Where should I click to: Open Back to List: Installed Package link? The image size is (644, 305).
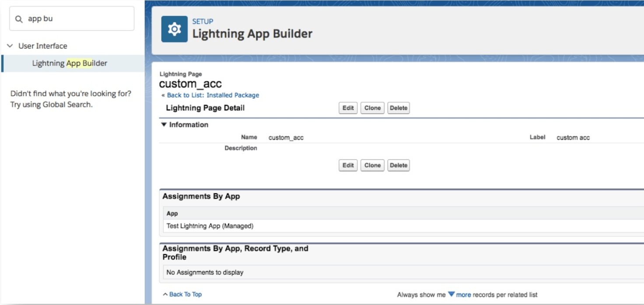coord(213,95)
